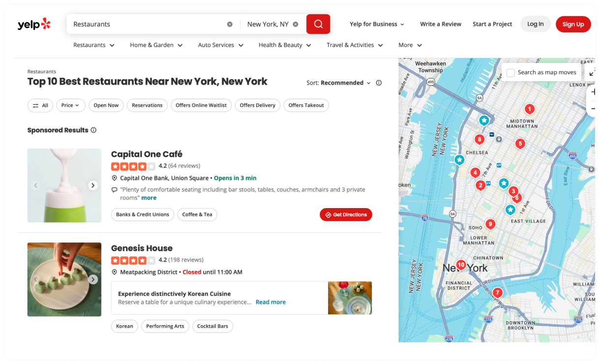Show previous Capital One Café photo

click(35, 185)
